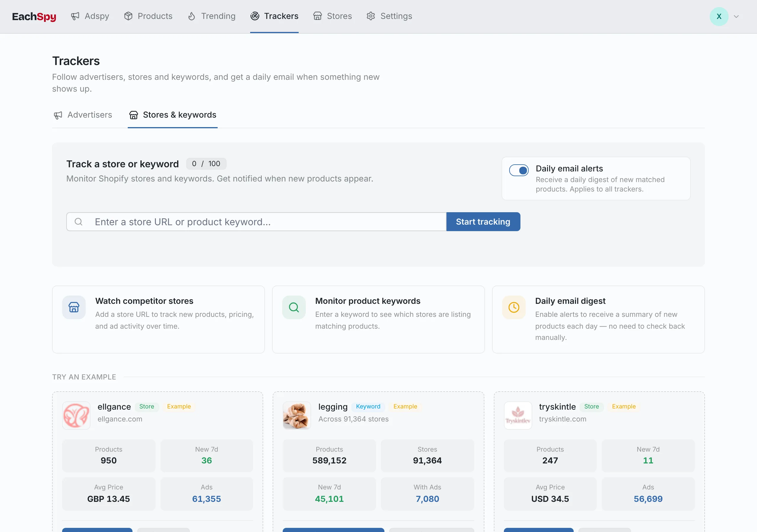Toggle Daily email alerts switch

[x=519, y=171]
